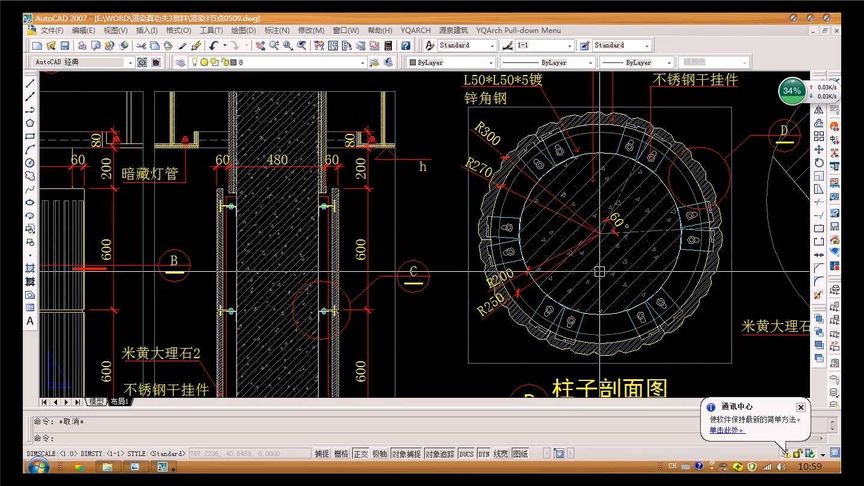Screen dimensions: 864x486
Task: Close the 通讯中心 notification balloon
Action: (801, 407)
